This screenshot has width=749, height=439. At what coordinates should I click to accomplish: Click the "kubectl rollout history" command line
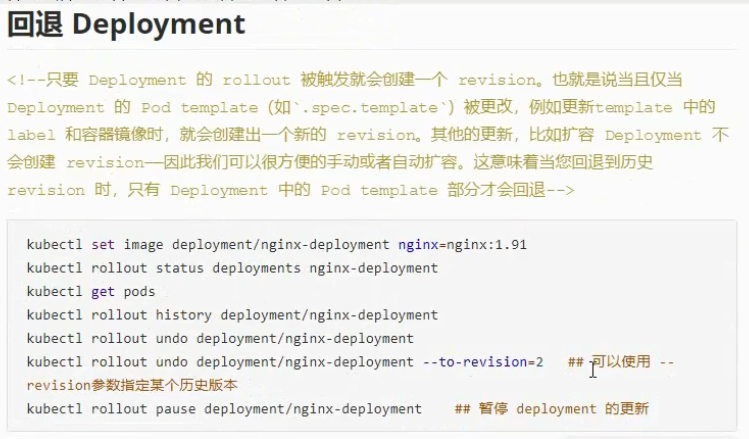point(232,315)
